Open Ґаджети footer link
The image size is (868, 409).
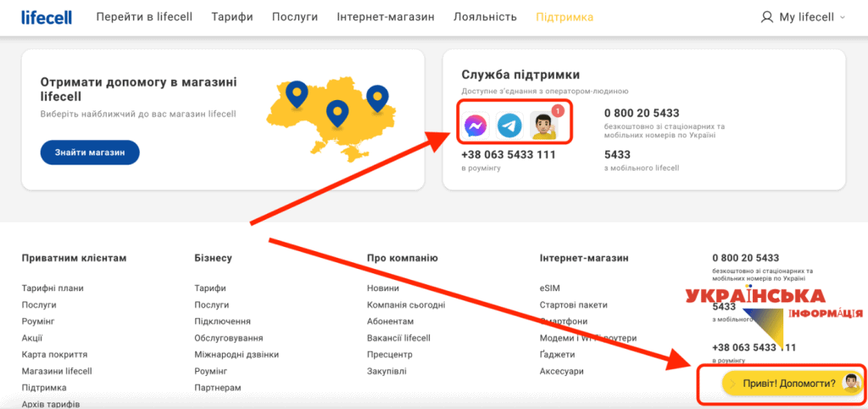pos(558,355)
